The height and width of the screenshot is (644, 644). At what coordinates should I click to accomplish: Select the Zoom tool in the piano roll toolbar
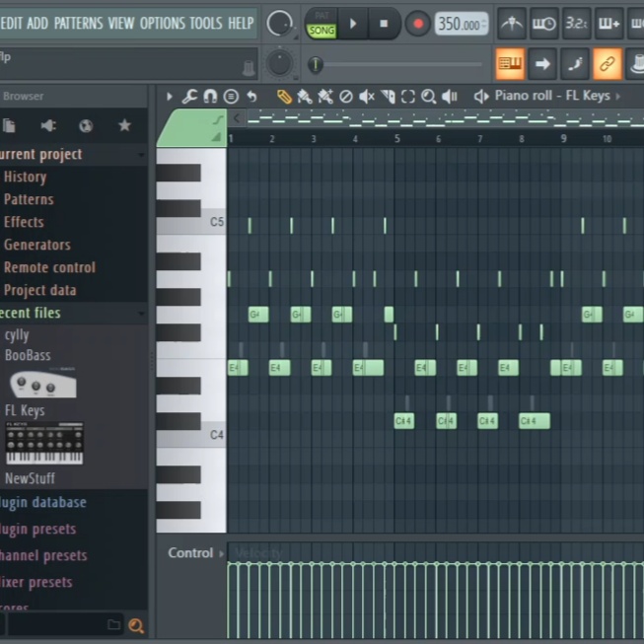coord(429,97)
